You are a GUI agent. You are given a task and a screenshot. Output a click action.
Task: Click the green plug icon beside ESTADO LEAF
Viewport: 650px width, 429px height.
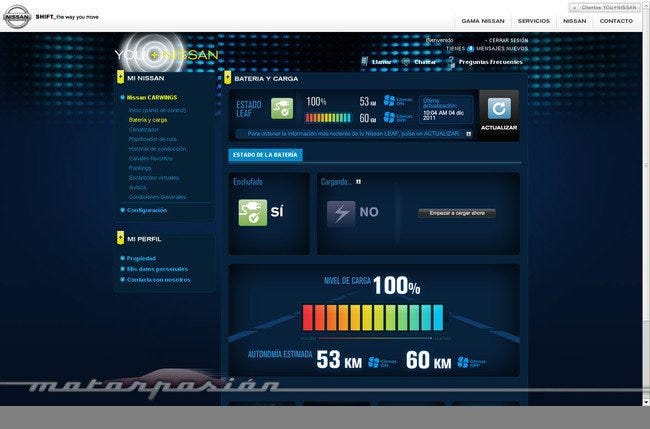282,109
